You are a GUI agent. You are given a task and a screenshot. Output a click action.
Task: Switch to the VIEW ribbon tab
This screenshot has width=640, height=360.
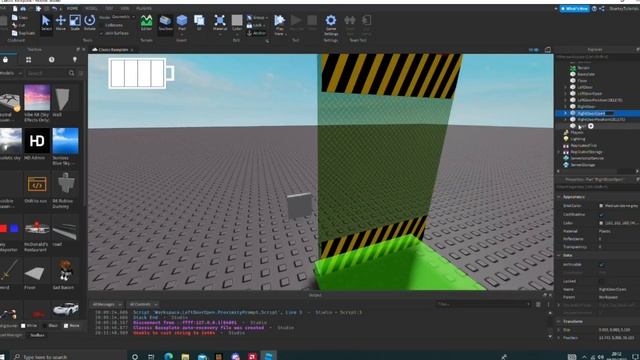(x=125, y=8)
